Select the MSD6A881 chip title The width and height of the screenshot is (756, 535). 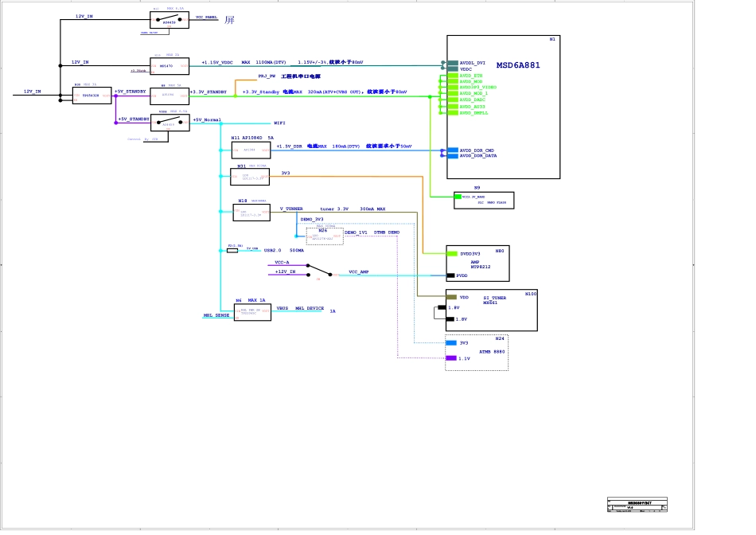coord(517,65)
